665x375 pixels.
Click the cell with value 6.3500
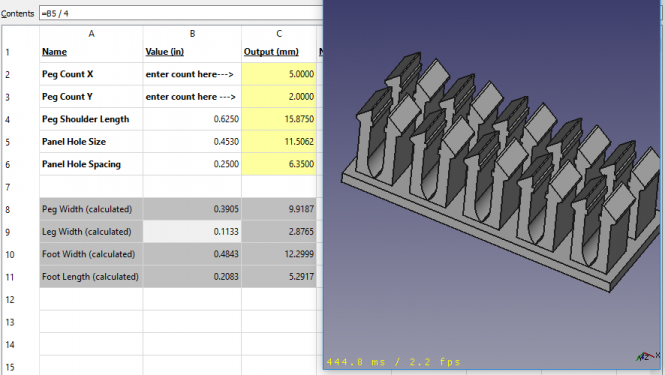(x=279, y=164)
